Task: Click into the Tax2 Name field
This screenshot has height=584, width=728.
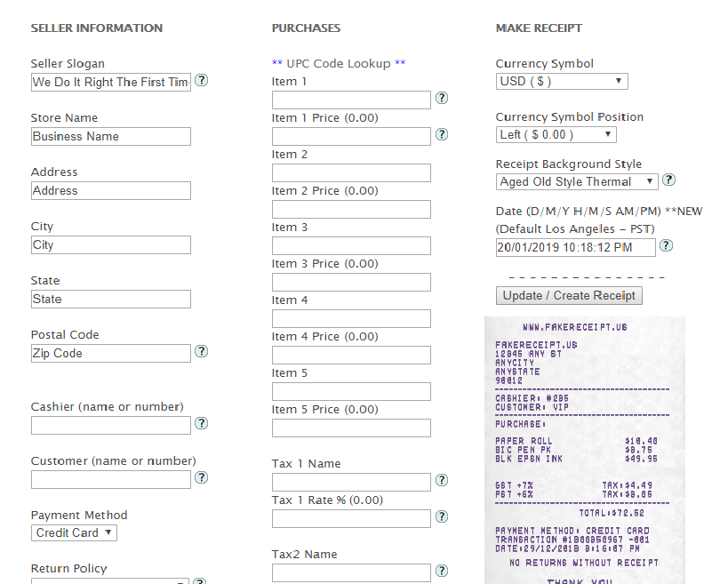Action: point(351,572)
